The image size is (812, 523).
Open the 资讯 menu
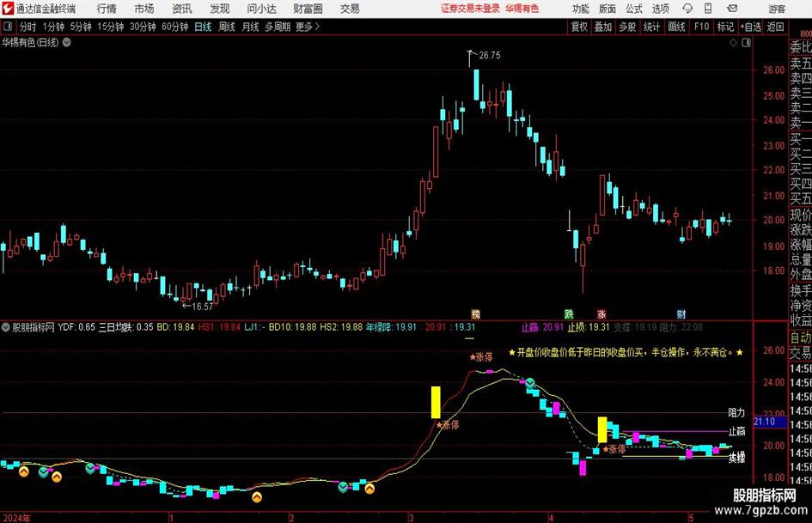pos(182,9)
